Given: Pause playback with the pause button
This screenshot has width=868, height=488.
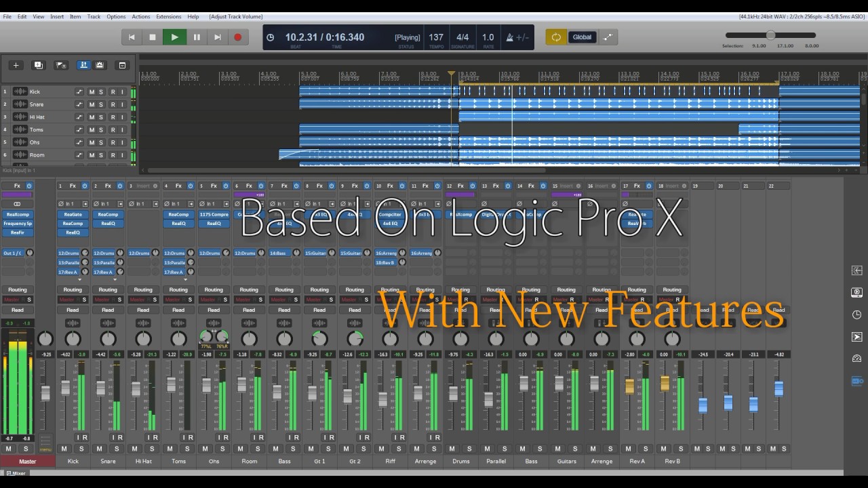Looking at the screenshot, I should [197, 37].
